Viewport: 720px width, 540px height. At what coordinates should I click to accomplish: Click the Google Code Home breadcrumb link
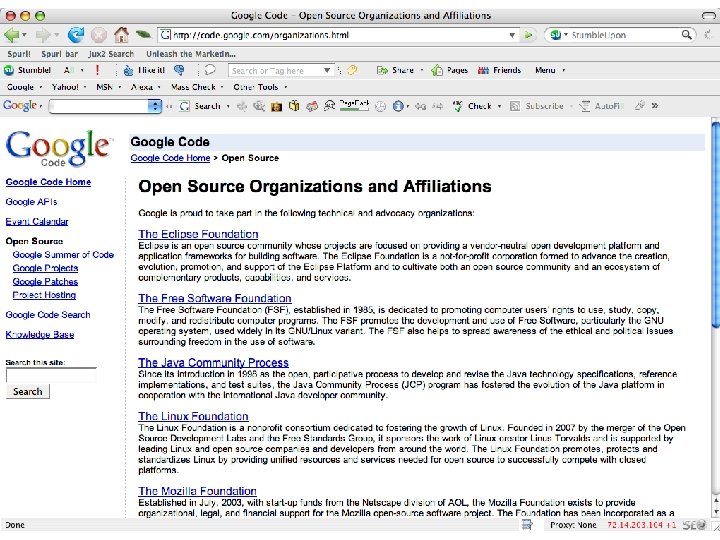point(170,158)
